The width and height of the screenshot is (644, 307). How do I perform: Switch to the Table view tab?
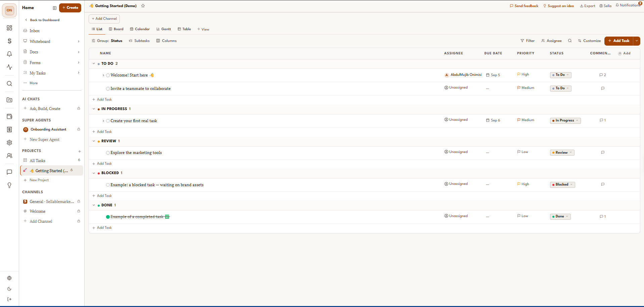pyautogui.click(x=184, y=29)
